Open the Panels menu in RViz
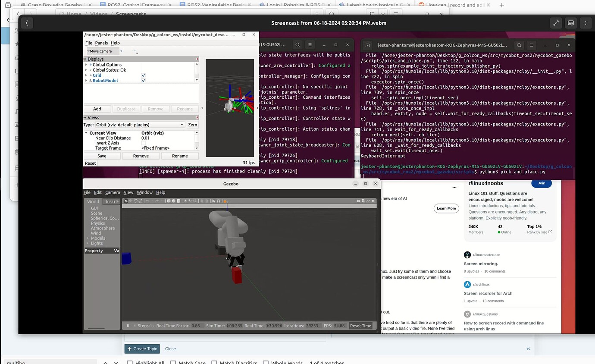595x364 pixels. tap(101, 43)
